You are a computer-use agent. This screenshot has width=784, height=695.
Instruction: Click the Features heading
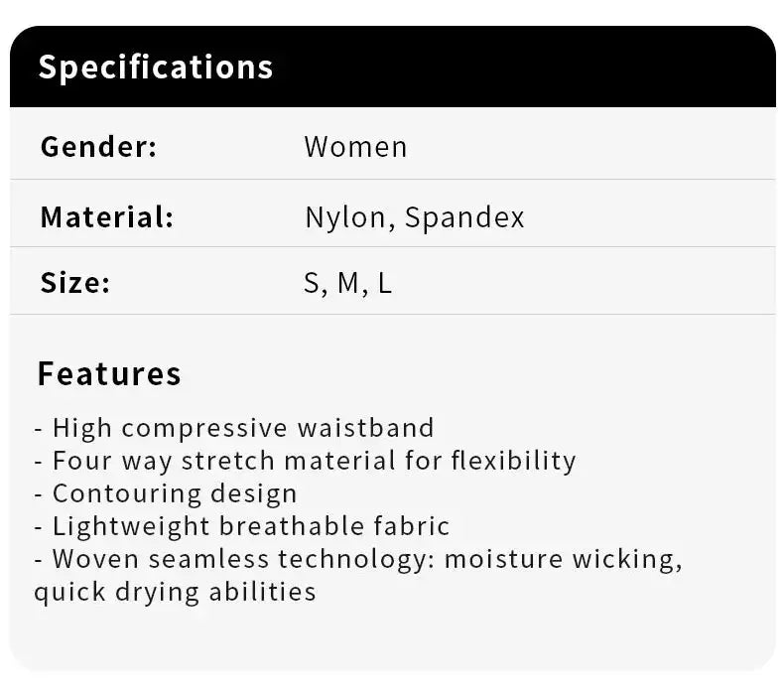point(109,373)
